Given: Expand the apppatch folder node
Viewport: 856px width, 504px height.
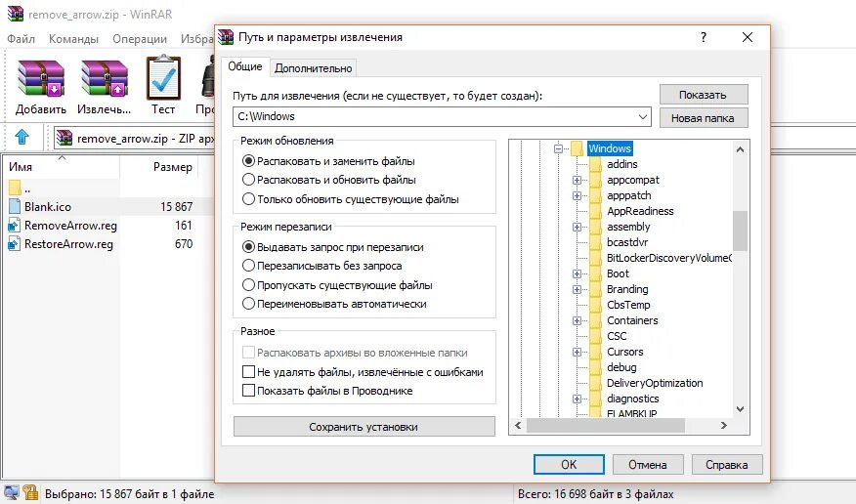Looking at the screenshot, I should 577,195.
